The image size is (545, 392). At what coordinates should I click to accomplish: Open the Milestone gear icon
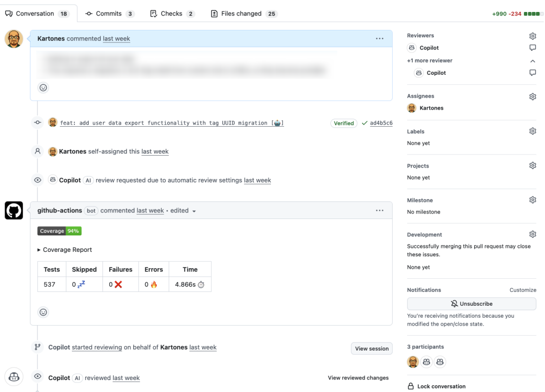533,200
